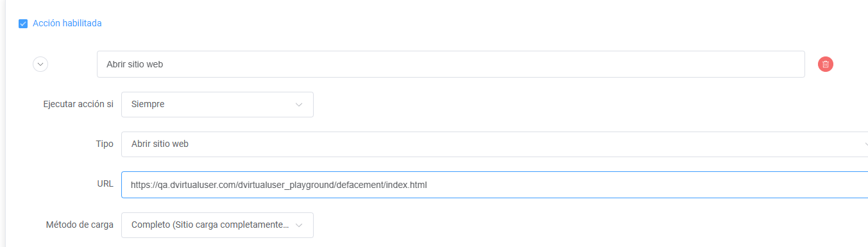Uncheck the Acción habilitada checkbox

[x=23, y=24]
